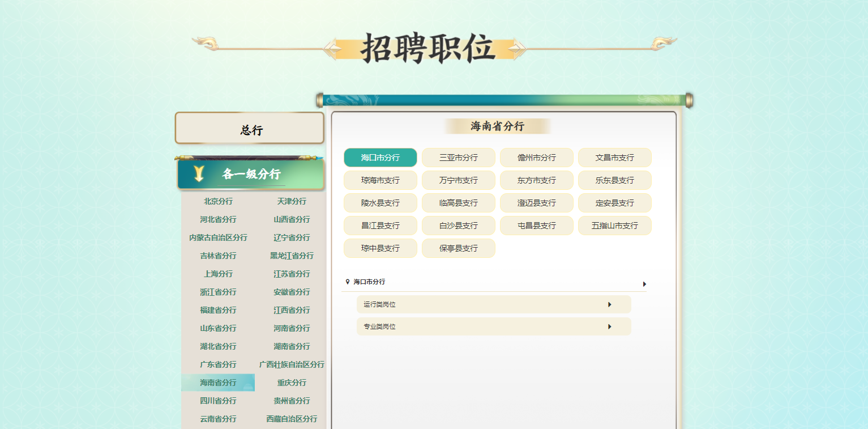Go to 辽宁省分行
Viewport: 868px width, 429px height.
click(x=292, y=237)
